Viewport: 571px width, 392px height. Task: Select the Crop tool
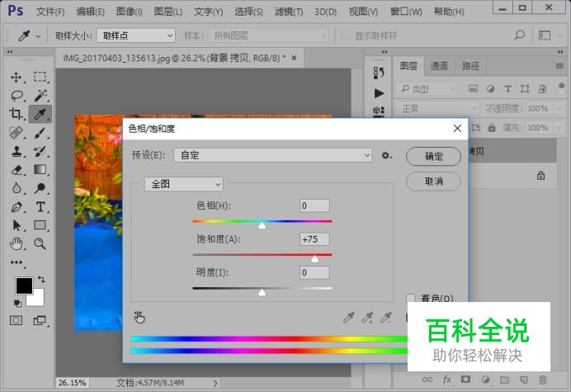[16, 114]
